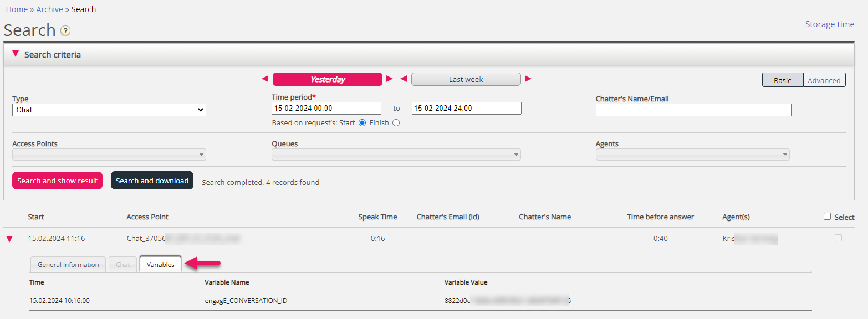Select the Start radio button
The height and width of the screenshot is (319, 868).
[362, 123]
